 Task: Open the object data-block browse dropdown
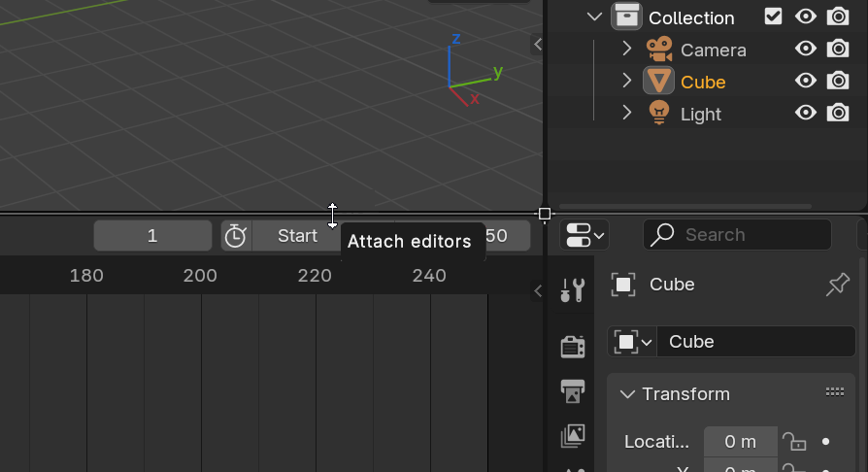point(632,342)
